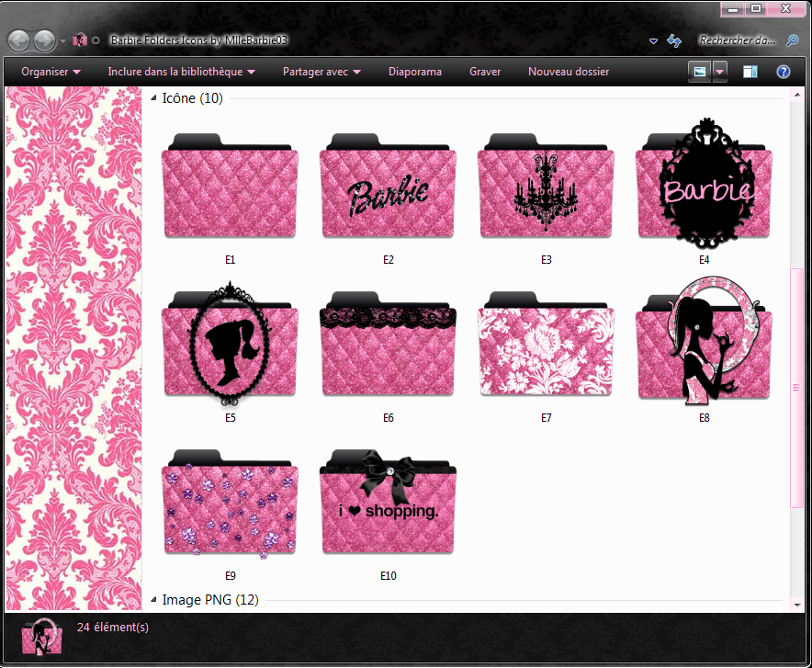This screenshot has height=668, width=812.
Task: Click the Forward navigation arrow
Action: 44,40
